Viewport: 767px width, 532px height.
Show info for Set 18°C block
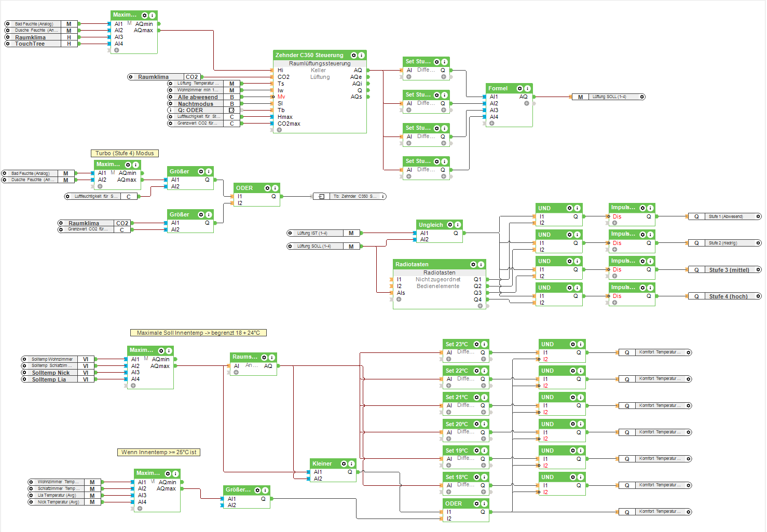pyautogui.click(x=484, y=477)
